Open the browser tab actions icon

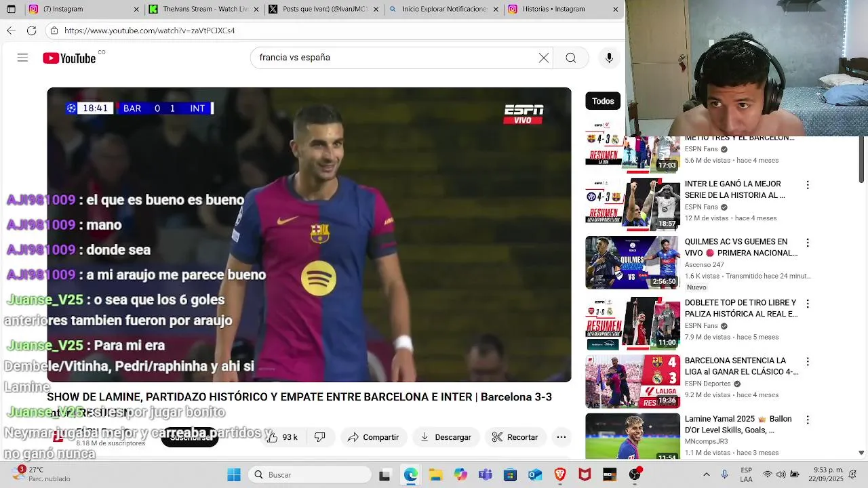(x=11, y=9)
